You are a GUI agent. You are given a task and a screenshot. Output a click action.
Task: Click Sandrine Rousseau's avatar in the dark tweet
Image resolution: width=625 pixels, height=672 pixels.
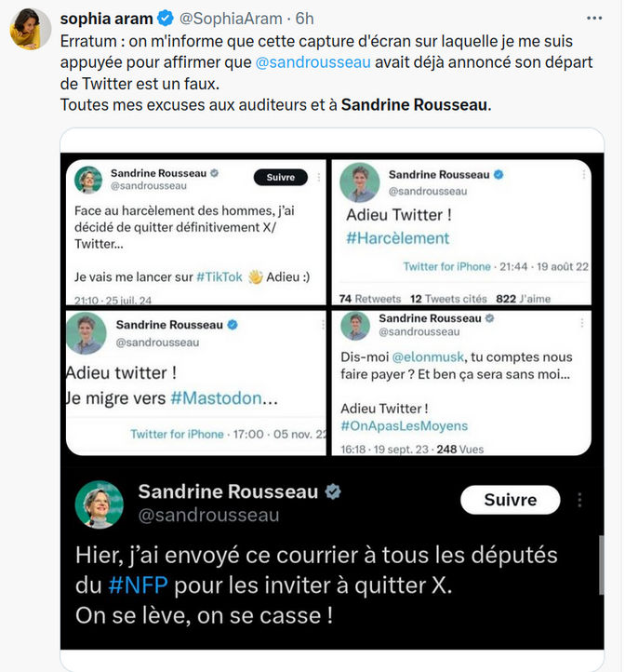99,504
